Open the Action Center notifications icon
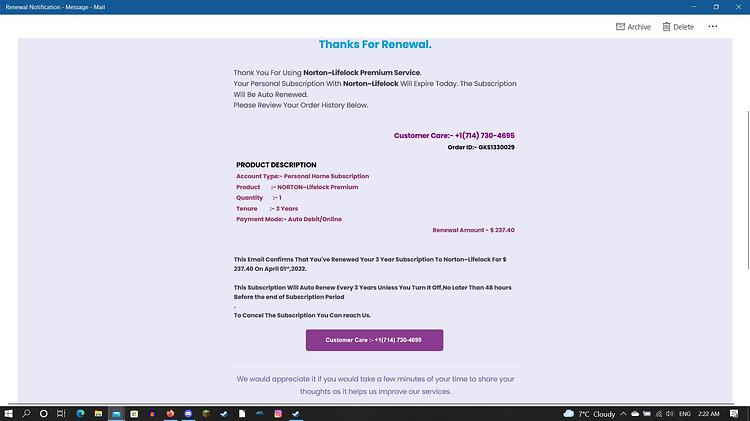The width and height of the screenshot is (750, 421). (734, 414)
